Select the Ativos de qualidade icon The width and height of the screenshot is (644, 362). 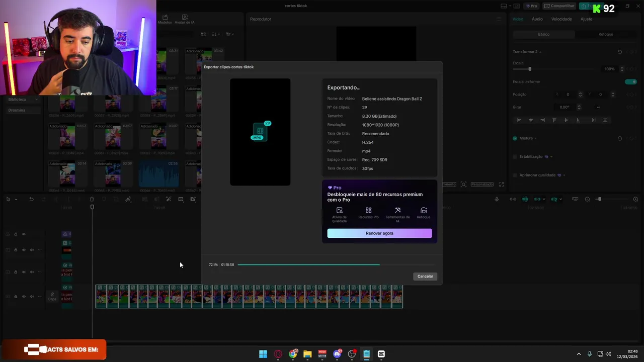(x=340, y=210)
